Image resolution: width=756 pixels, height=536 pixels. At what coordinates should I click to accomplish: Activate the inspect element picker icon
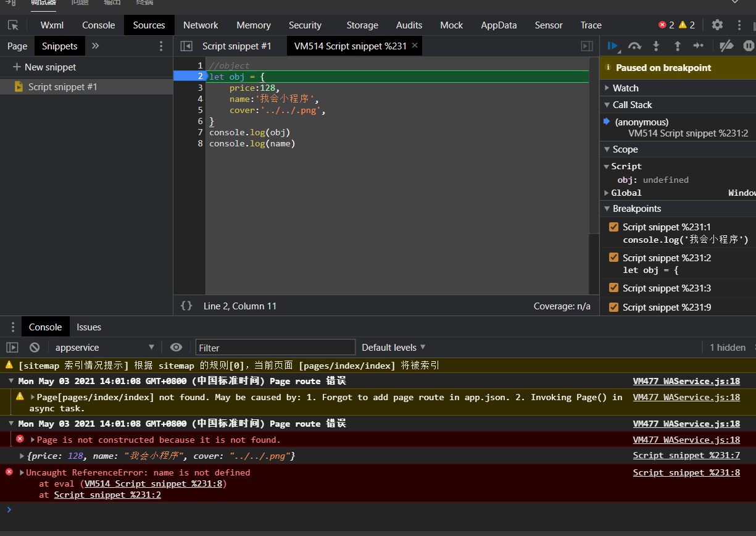[13, 25]
